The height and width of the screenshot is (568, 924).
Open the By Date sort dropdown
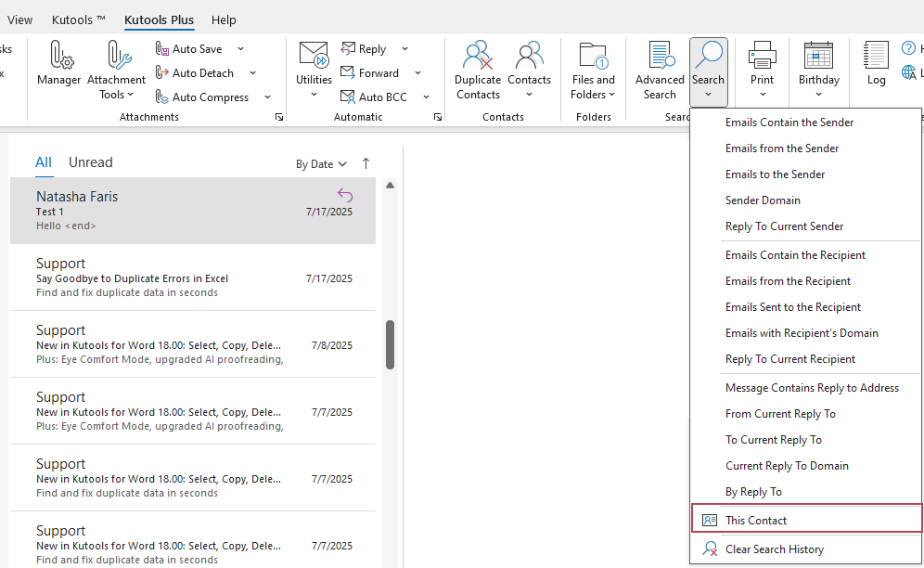coord(321,164)
